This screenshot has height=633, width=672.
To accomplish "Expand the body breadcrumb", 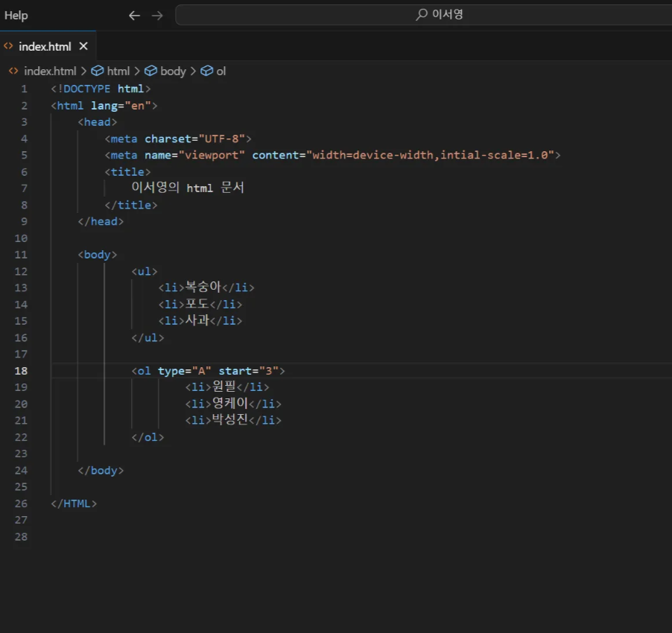I will (173, 71).
